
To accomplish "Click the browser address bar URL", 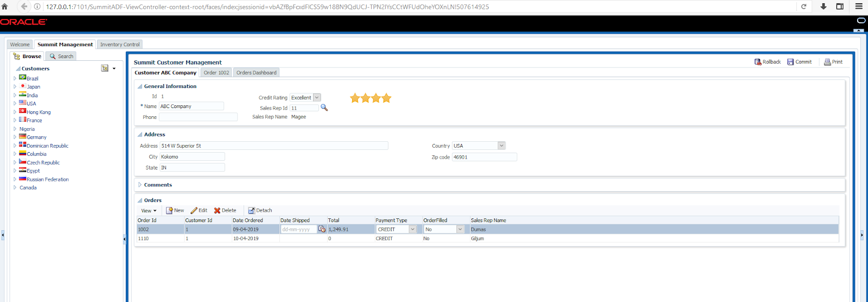I will click(267, 7).
